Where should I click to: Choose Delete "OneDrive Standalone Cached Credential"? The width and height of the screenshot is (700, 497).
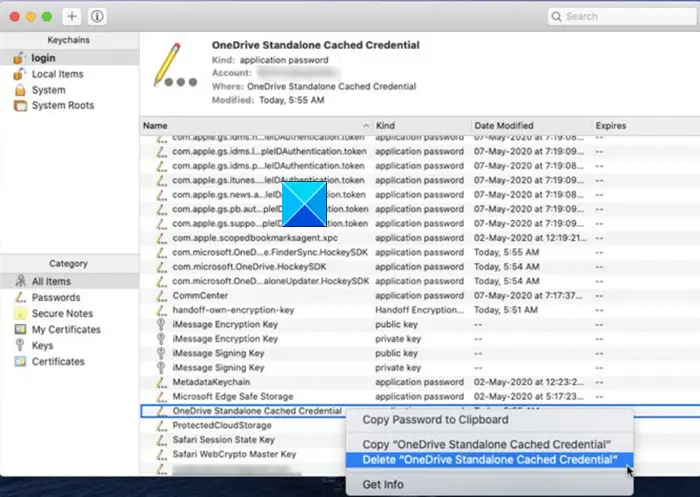(489, 460)
